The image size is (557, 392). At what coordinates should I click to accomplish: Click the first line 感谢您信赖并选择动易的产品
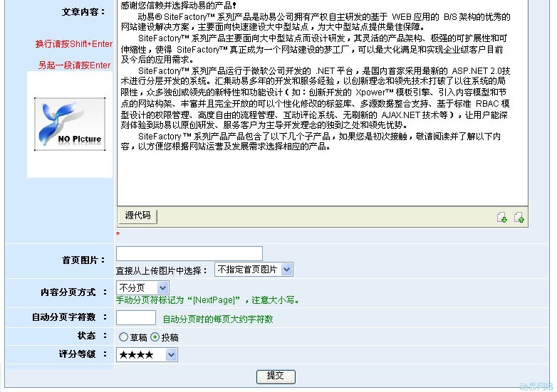178,5
